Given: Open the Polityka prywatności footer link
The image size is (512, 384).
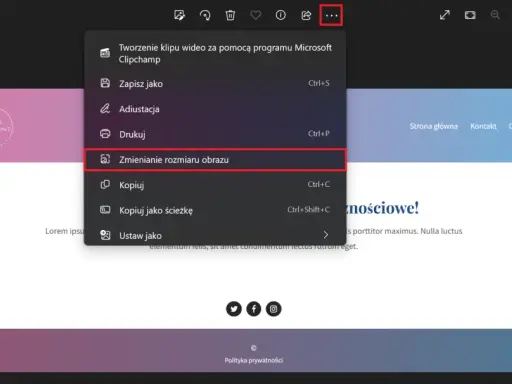Looking at the screenshot, I should click(x=254, y=360).
